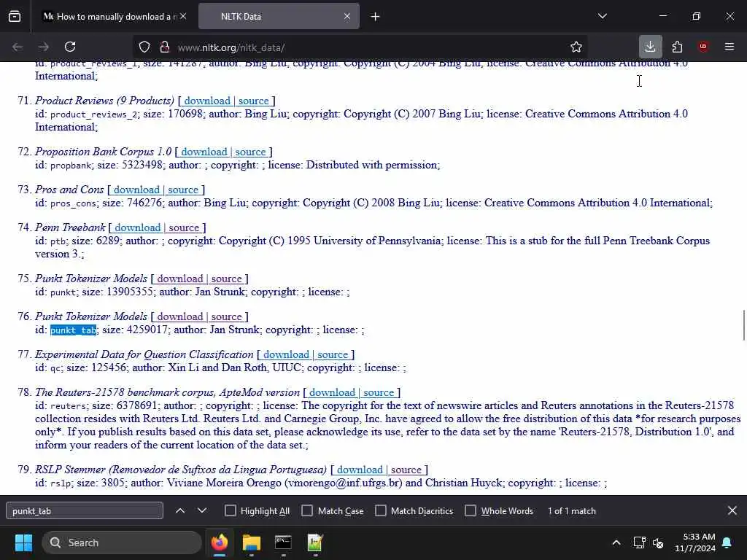Download the Pros and Cons corpus
Image resolution: width=747 pixels, height=560 pixels.
(136, 190)
